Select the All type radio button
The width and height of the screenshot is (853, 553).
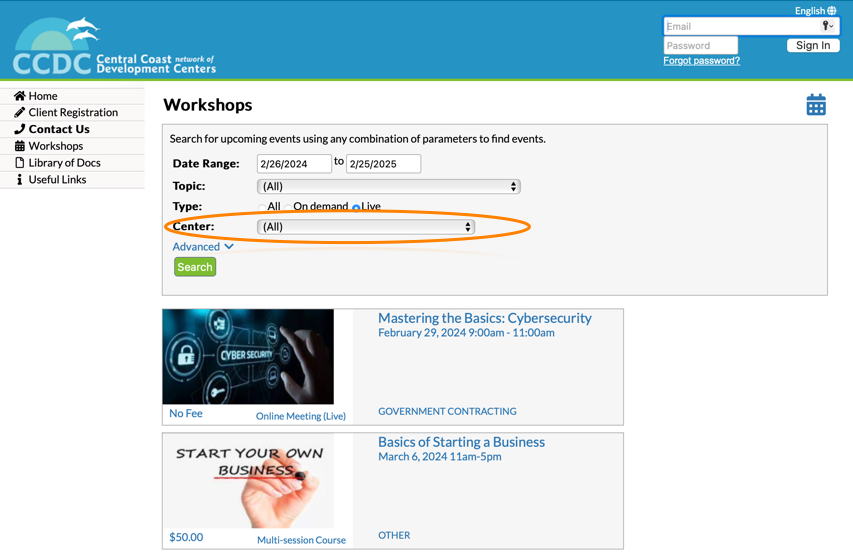(262, 208)
